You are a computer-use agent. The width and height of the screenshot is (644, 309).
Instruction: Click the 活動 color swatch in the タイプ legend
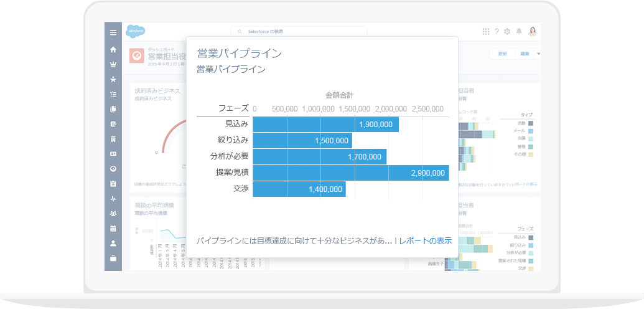coord(531,123)
